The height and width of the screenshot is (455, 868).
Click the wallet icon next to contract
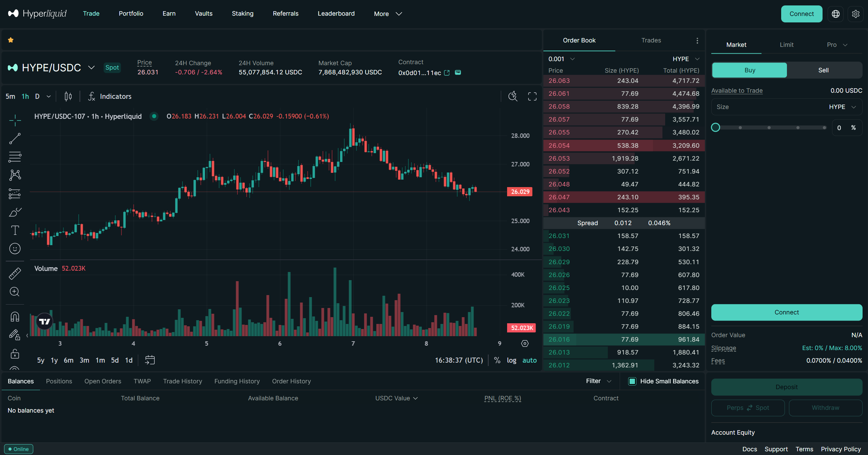click(458, 72)
